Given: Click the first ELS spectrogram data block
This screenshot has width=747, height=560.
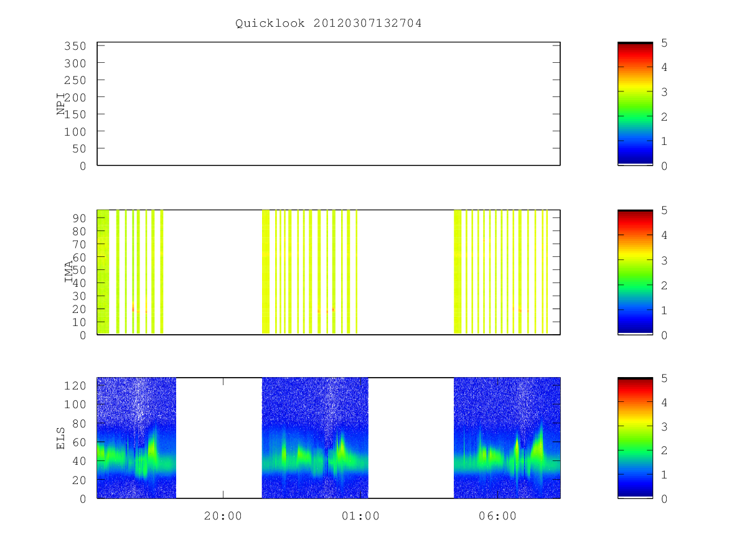Looking at the screenshot, I should click(x=136, y=437).
